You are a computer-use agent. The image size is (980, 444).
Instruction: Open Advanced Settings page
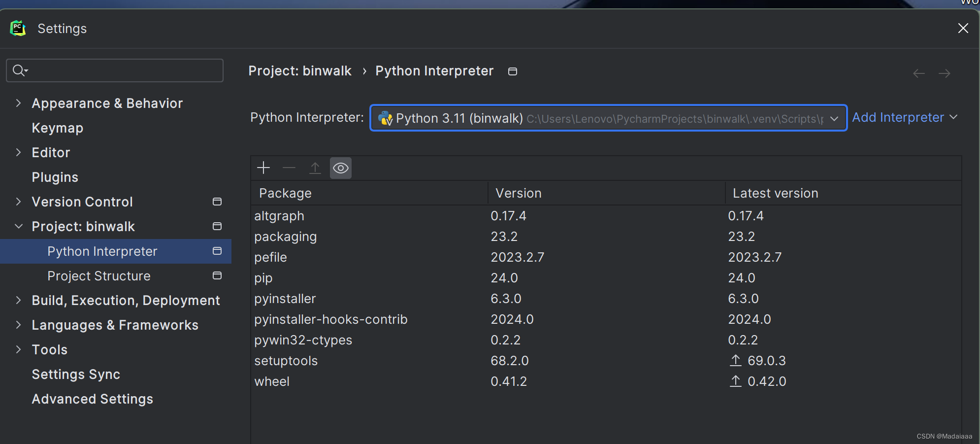(93, 399)
